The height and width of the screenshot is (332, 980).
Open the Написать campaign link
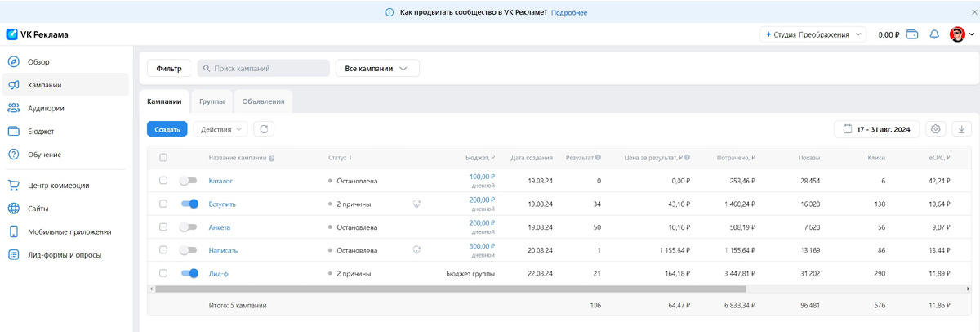(223, 250)
